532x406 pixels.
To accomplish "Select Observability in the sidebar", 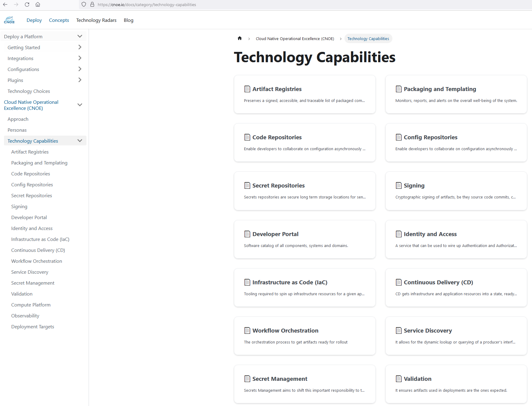I will (x=25, y=316).
